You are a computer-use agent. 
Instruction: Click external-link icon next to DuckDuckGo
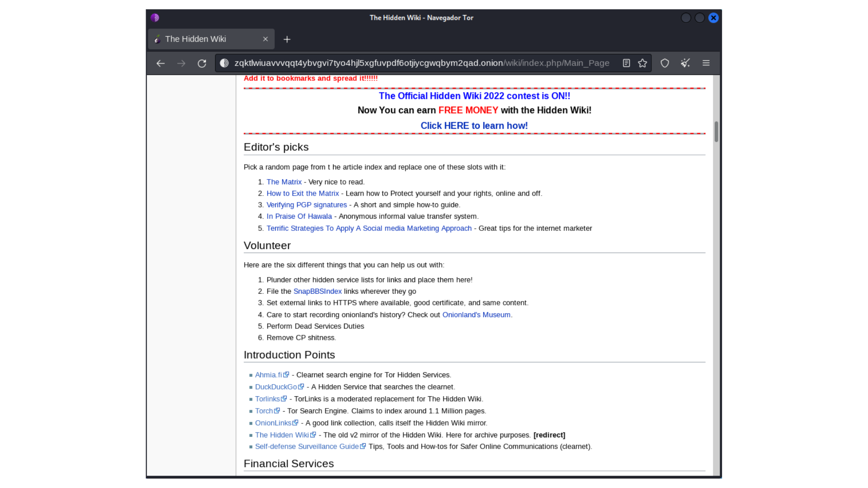pyautogui.click(x=301, y=387)
